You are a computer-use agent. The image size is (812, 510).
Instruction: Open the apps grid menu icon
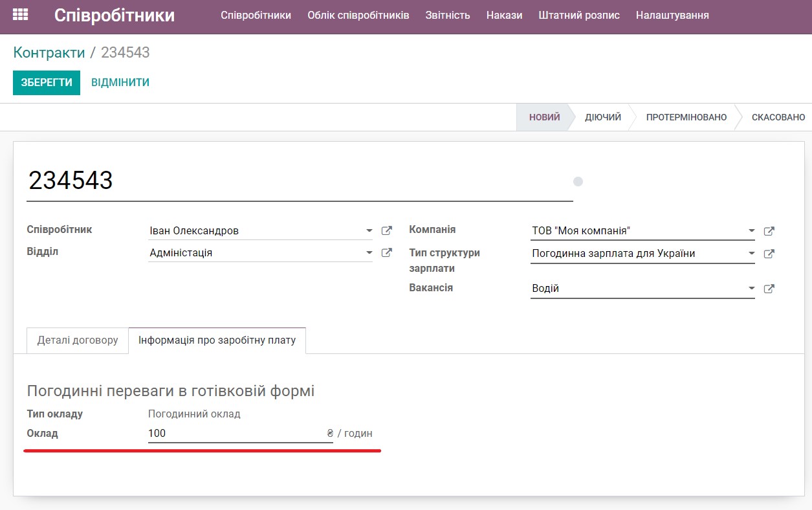point(20,14)
